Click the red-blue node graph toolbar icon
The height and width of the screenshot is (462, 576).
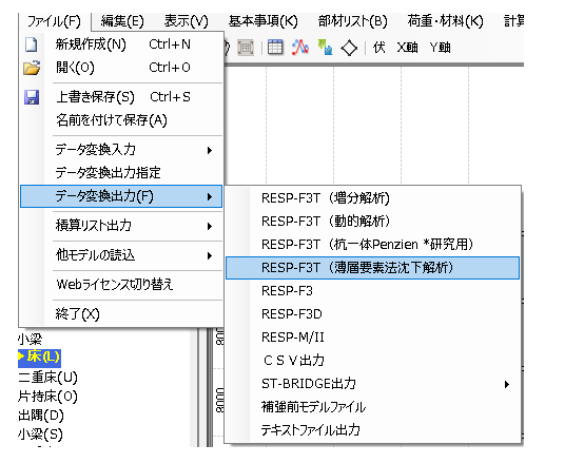click(x=300, y=47)
